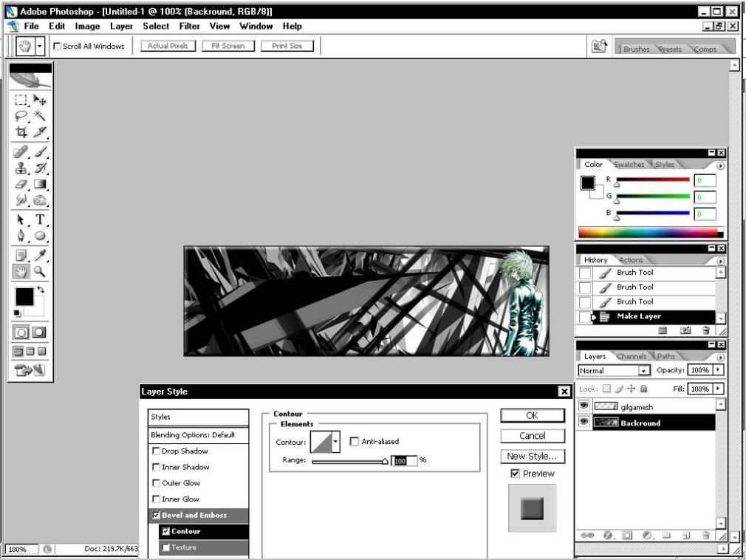Select the Pen tool
Viewport: 746px width, 560px height.
click(x=21, y=236)
